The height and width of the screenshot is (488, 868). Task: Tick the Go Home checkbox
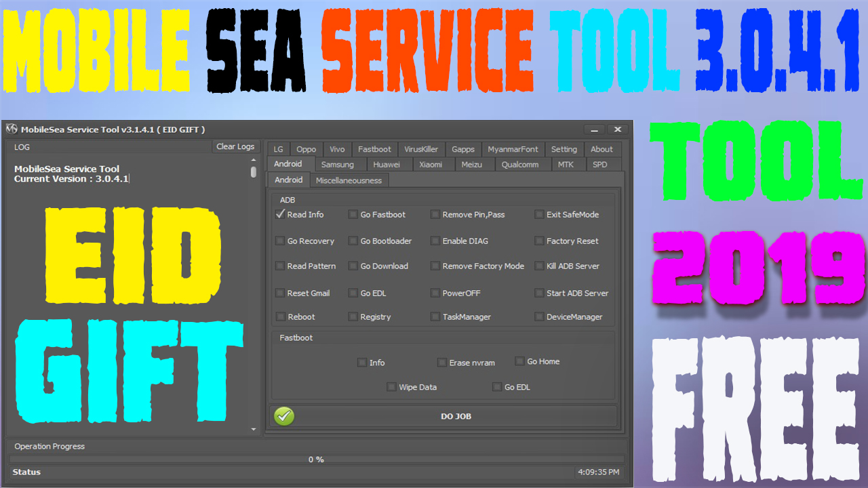pyautogui.click(x=520, y=361)
